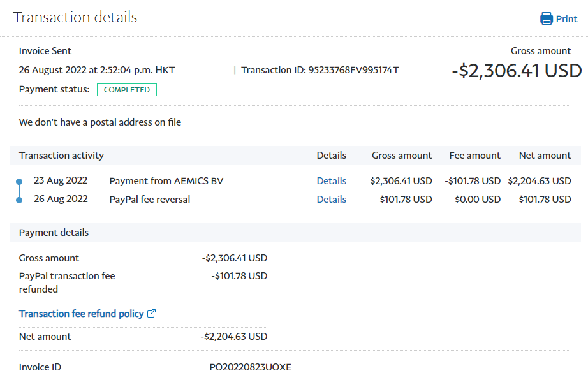The height and width of the screenshot is (387, 588).
Task: Click the COMPLETED payment status badge
Action: [126, 90]
